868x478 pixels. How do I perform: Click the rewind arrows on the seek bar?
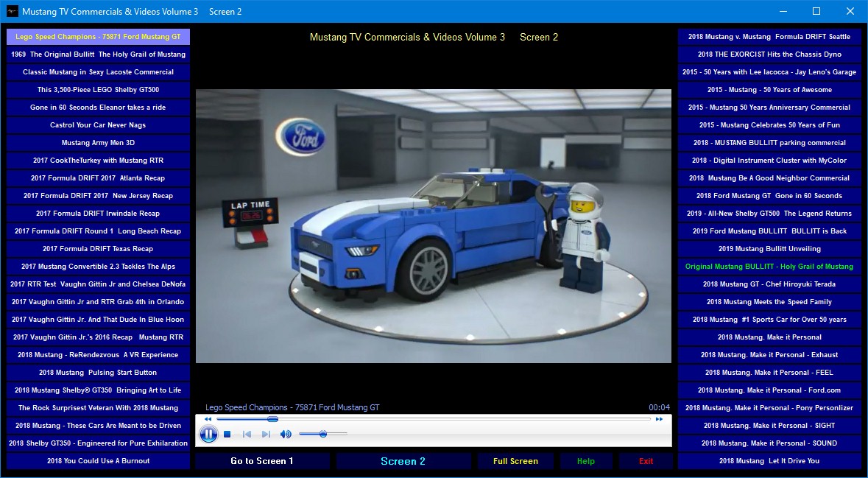pos(208,419)
